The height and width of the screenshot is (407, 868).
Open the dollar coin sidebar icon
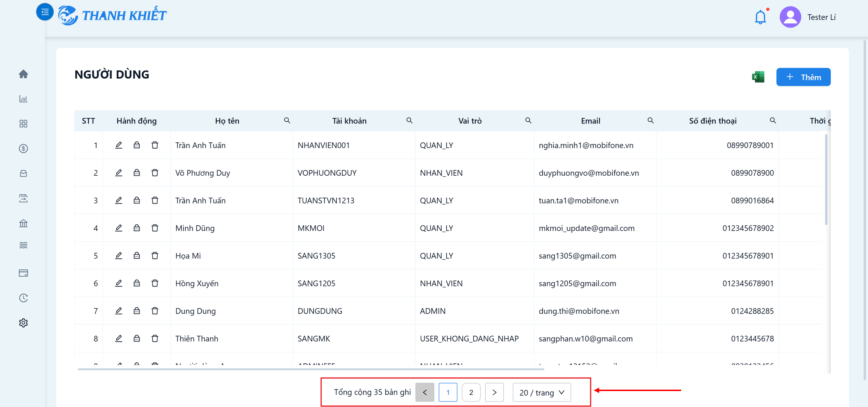coord(23,148)
